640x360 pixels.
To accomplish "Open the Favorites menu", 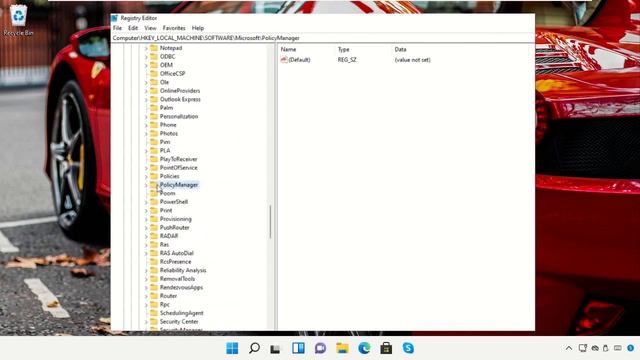I will tap(174, 28).
